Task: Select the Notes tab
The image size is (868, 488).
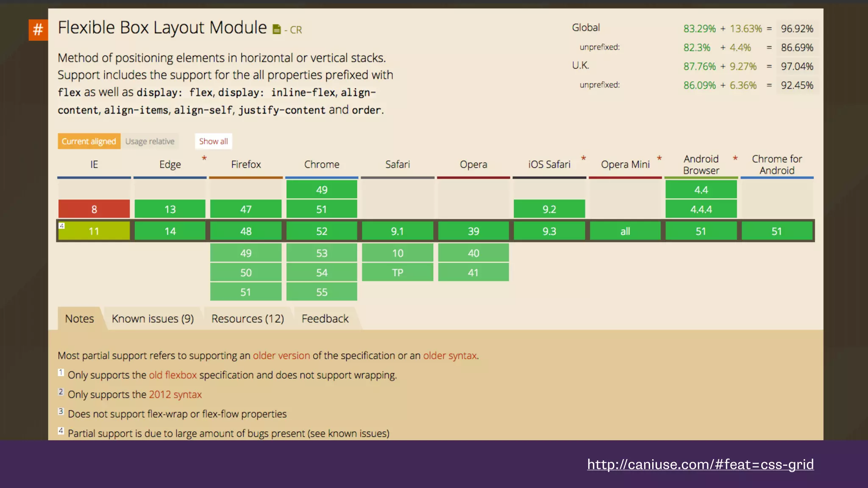Action: coord(79,319)
